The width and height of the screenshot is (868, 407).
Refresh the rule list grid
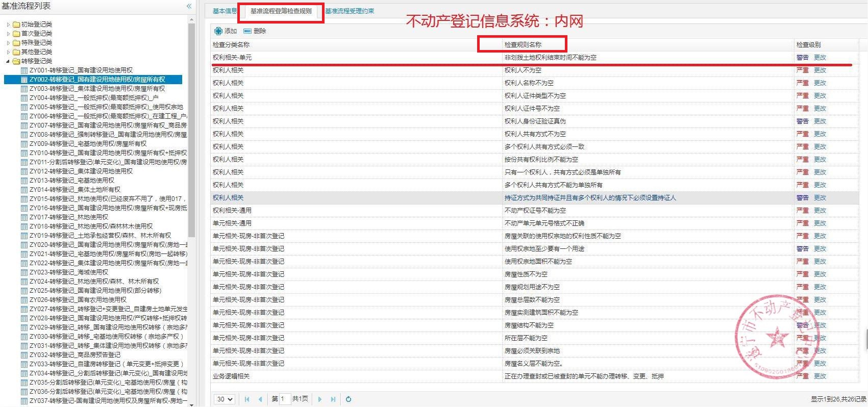tap(349, 399)
